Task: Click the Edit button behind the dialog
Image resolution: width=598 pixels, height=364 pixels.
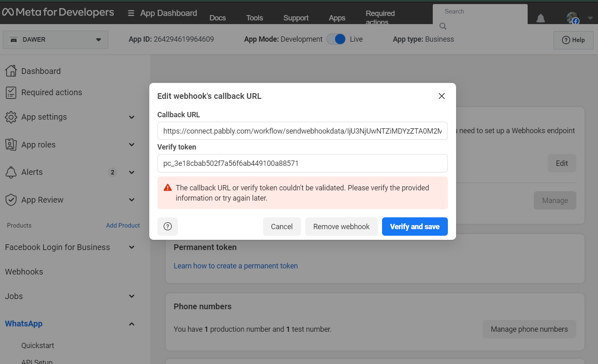Action: pyautogui.click(x=562, y=163)
